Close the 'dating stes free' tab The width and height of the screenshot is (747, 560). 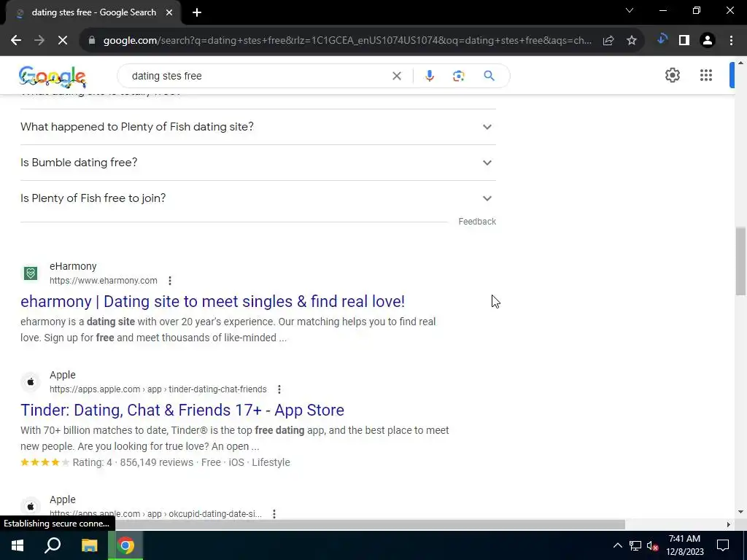(x=169, y=13)
